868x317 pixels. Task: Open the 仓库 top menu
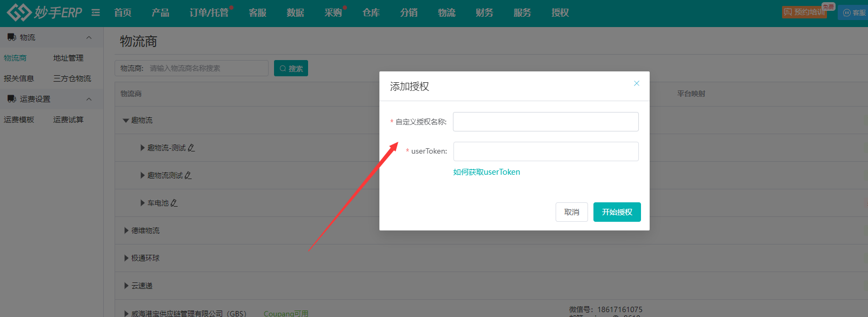click(371, 12)
